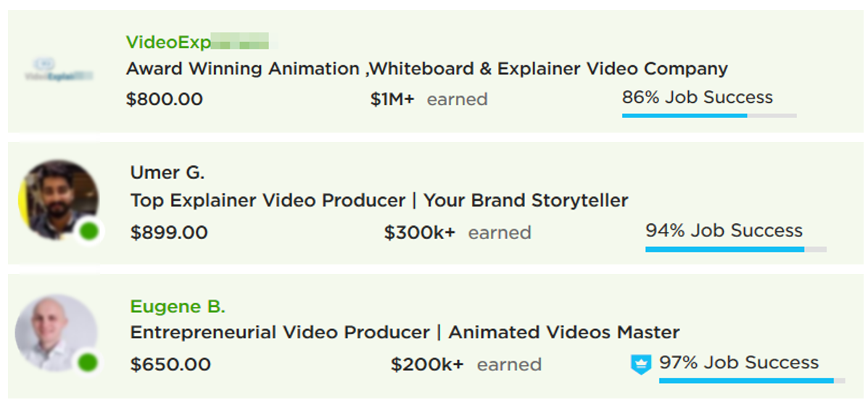Open Umer G.'s profile photo
The width and height of the screenshot is (868, 405).
tap(59, 200)
